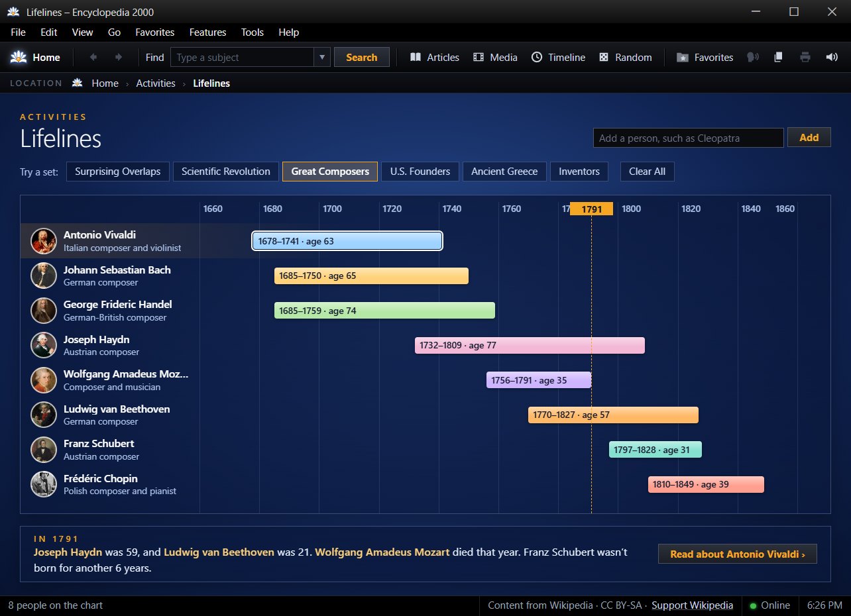Select Bach's orange lifeline bar
The width and height of the screenshot is (851, 616).
[371, 276]
